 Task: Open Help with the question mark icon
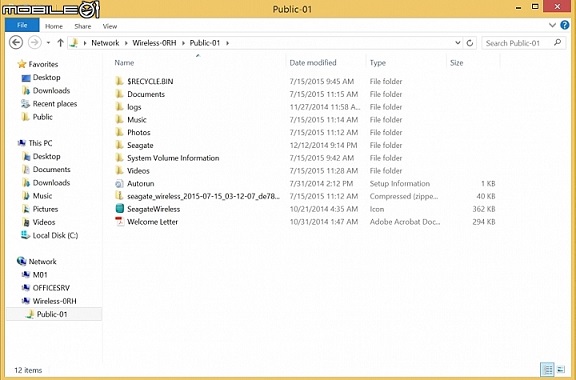point(565,25)
